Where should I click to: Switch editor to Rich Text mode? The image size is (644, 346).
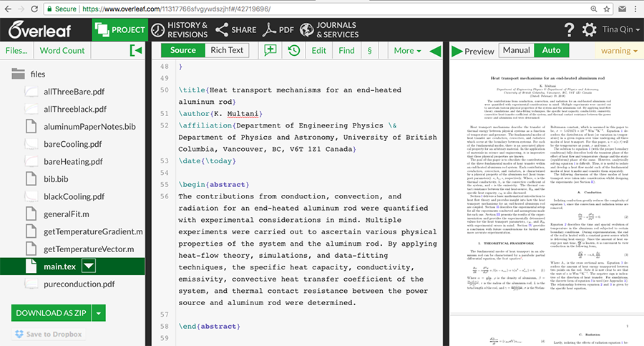[227, 50]
